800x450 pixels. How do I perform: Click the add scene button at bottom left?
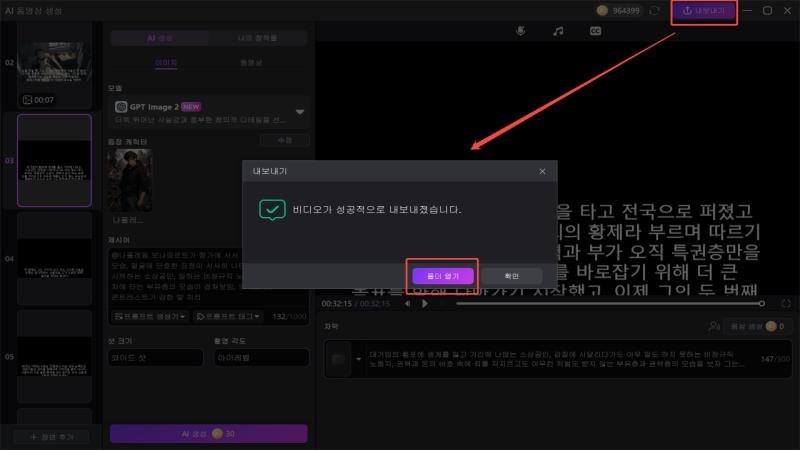tap(52, 437)
